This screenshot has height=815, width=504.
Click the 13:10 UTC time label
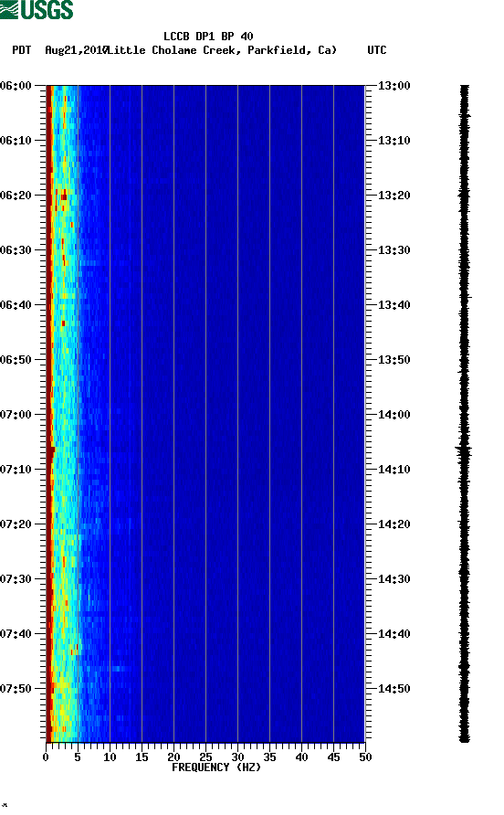point(394,141)
